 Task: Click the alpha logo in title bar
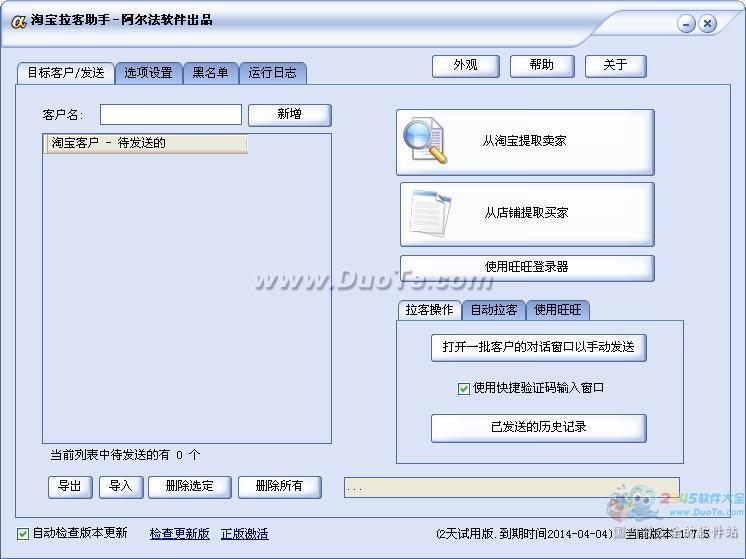pyautogui.click(x=17, y=21)
